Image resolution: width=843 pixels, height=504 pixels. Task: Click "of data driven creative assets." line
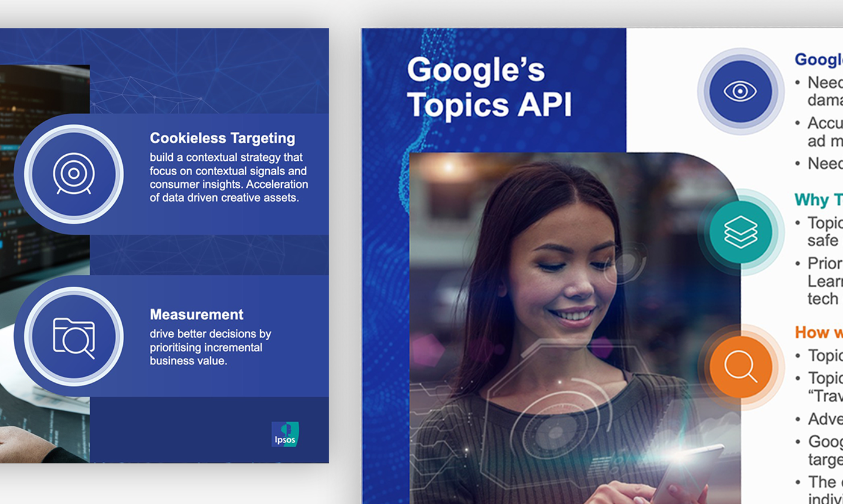click(224, 198)
